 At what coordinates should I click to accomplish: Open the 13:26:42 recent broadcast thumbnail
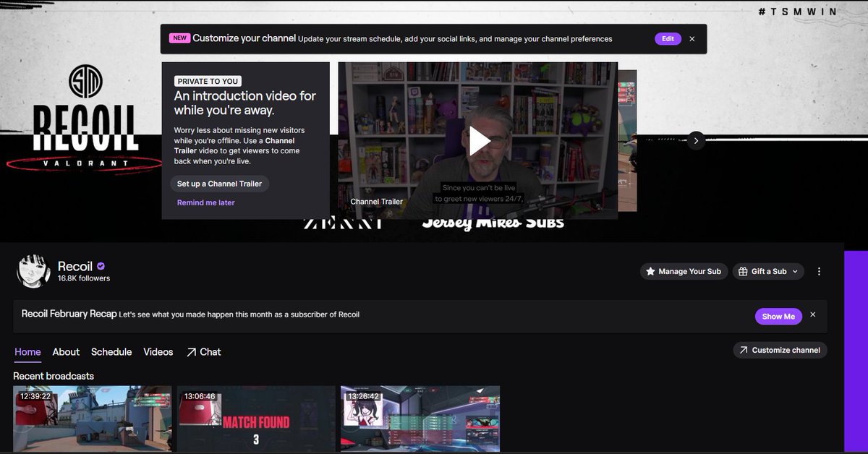[x=420, y=419]
